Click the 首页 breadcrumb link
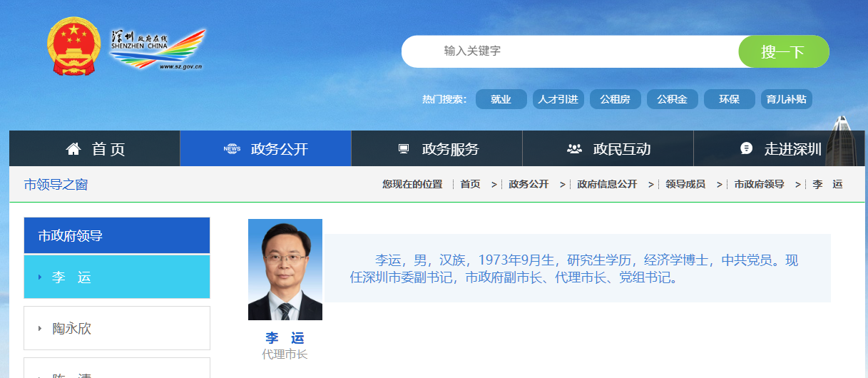The height and width of the screenshot is (378, 868). tap(470, 184)
